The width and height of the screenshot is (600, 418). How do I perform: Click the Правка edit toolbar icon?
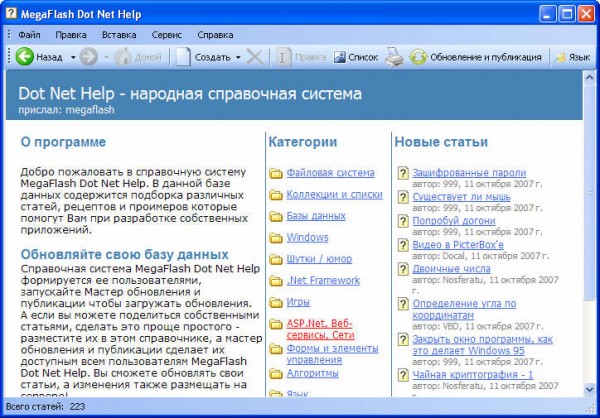click(284, 57)
